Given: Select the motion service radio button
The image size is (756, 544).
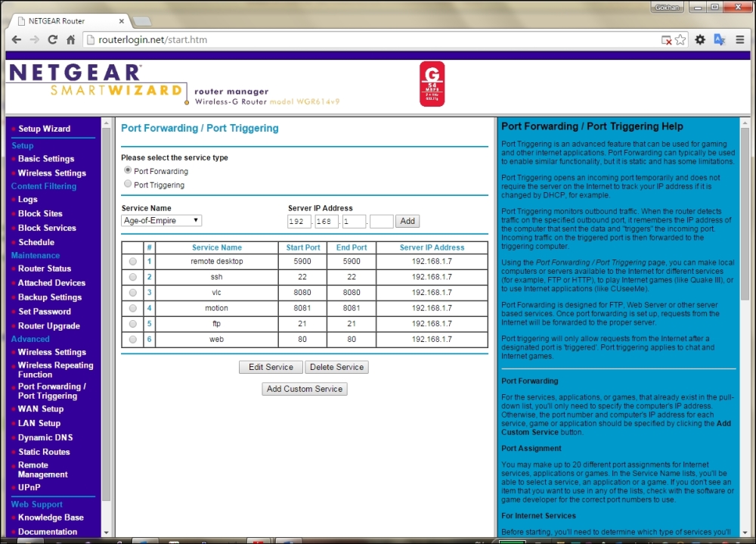Looking at the screenshot, I should point(132,308).
